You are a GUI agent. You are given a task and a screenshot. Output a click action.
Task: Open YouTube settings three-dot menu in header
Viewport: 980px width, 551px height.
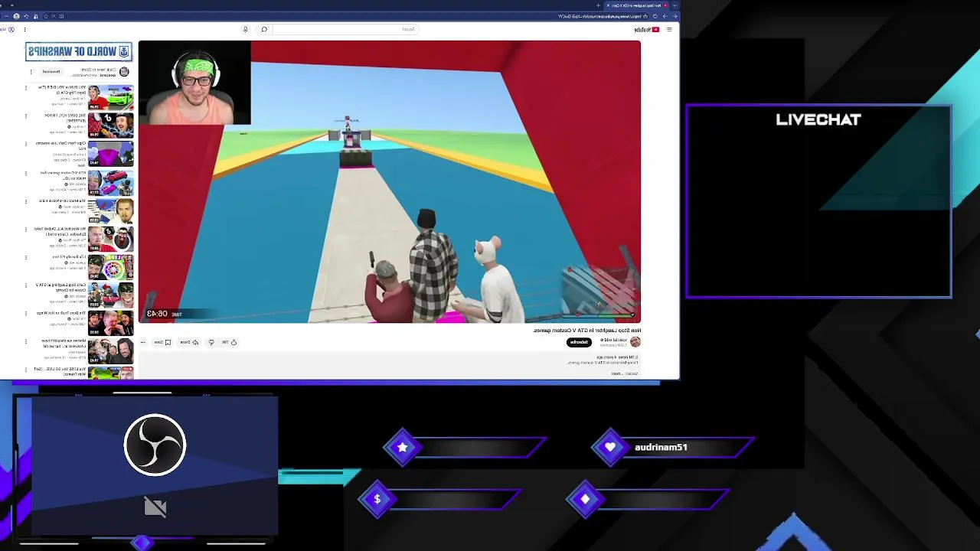pos(24,29)
